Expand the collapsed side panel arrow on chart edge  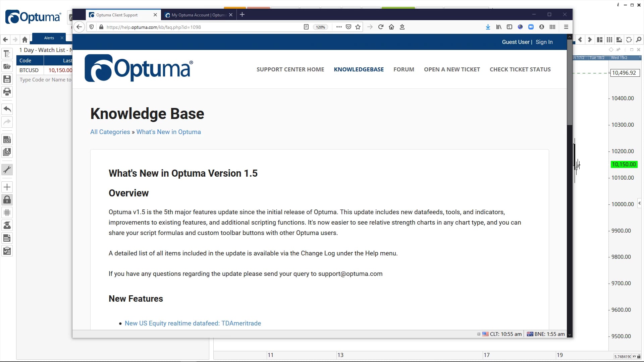click(639, 203)
